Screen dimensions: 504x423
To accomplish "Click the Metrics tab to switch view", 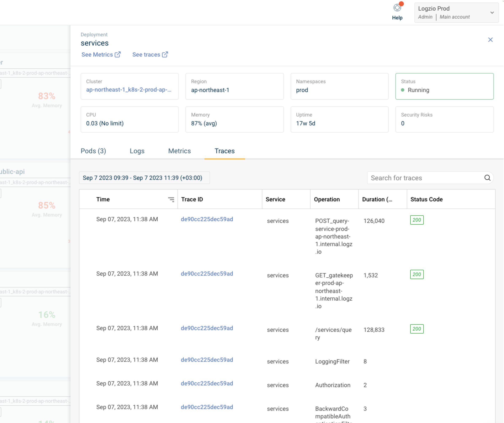I will click(179, 151).
